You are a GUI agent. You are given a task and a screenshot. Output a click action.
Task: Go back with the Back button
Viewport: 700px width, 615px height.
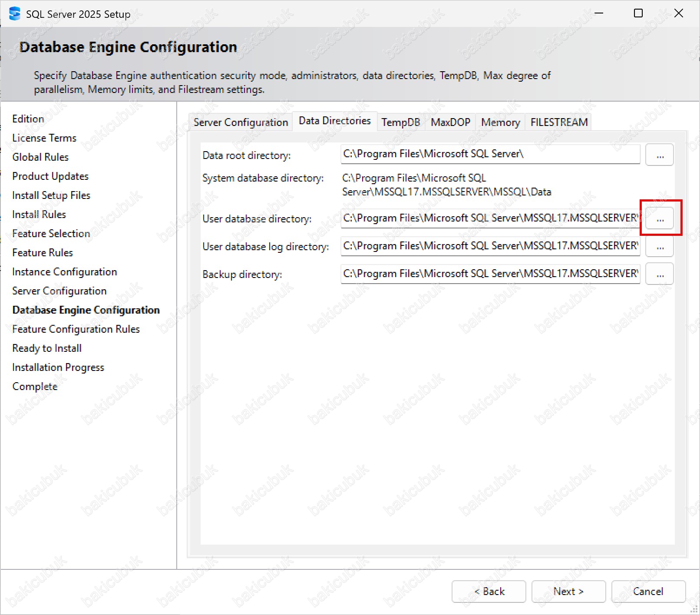[489, 592]
